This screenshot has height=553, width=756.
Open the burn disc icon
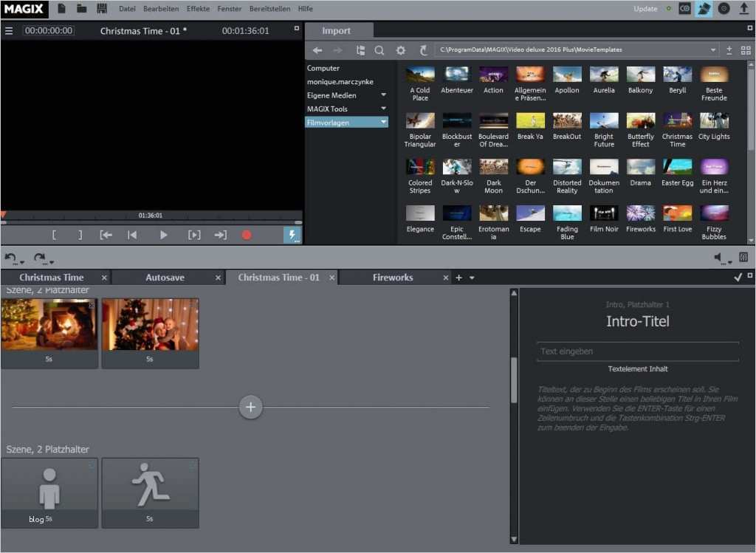click(724, 9)
